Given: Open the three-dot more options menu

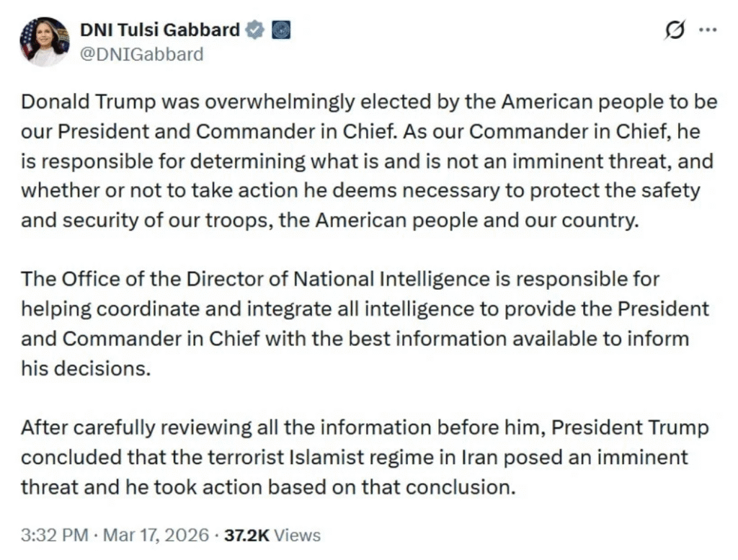Looking at the screenshot, I should click(x=708, y=30).
